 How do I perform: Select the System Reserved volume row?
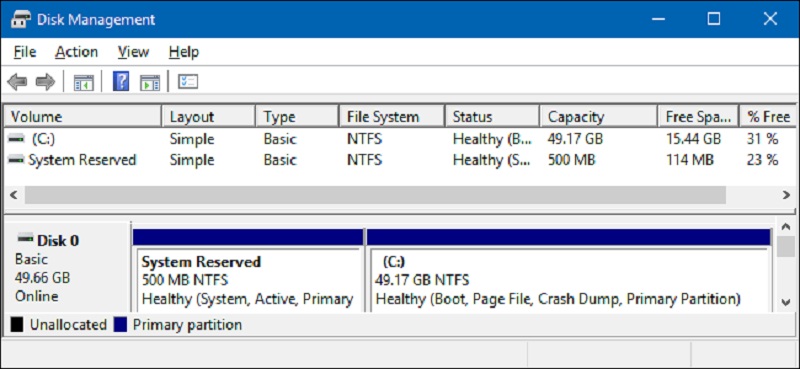(x=400, y=160)
